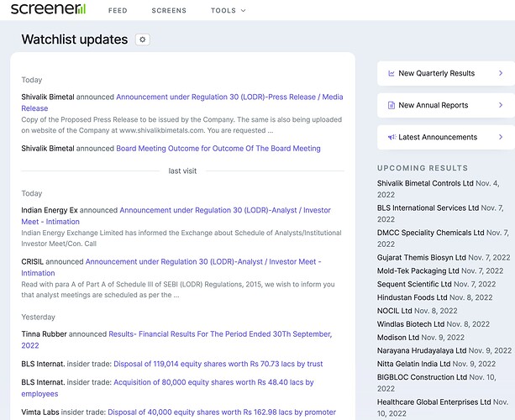Open Disposal of 119,014 equity shares link
The width and height of the screenshot is (515, 420).
click(x=218, y=364)
